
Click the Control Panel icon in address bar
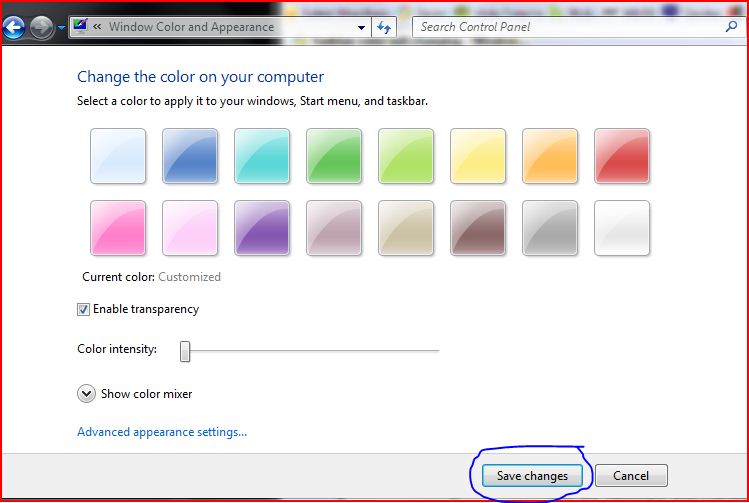click(80, 26)
